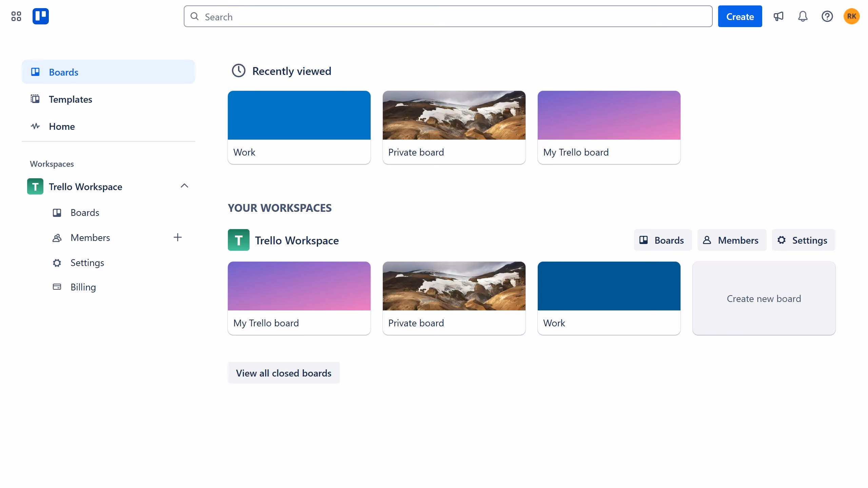Click the Home pulse icon
The height and width of the screenshot is (488, 868).
pyautogui.click(x=35, y=126)
